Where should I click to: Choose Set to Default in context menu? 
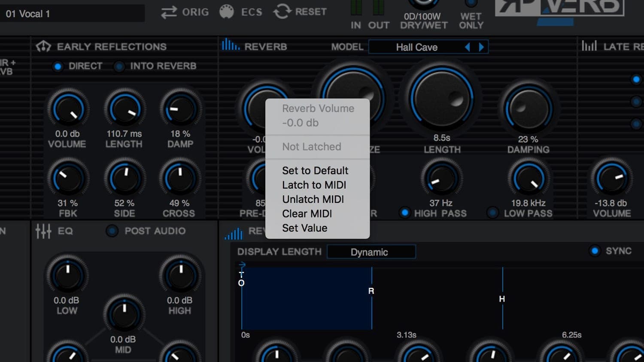pos(315,171)
